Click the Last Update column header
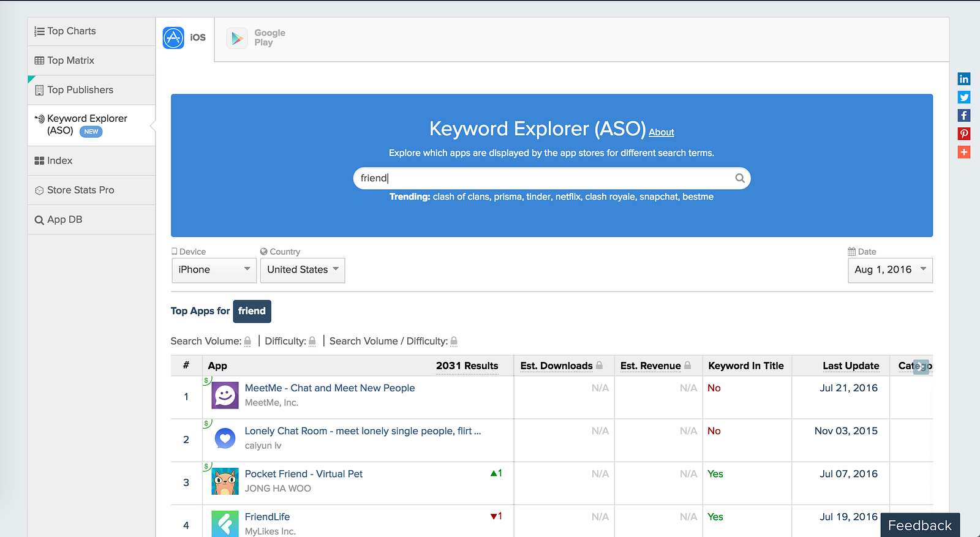Screen dimensions: 980x537 click(851, 366)
